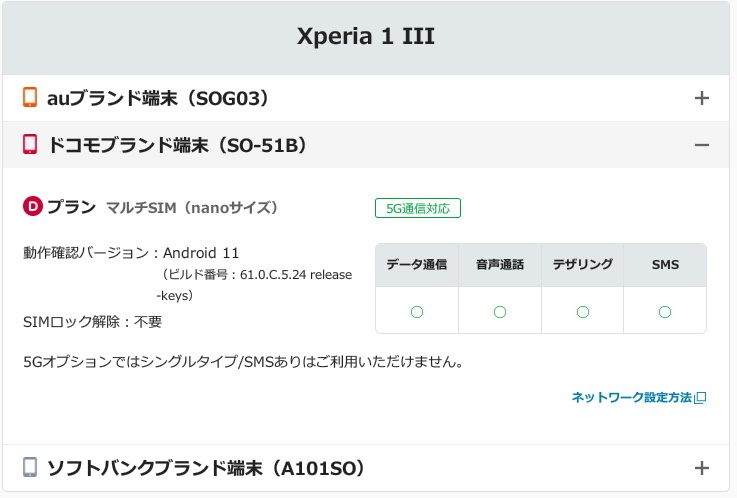
Task: Click the テザリング supported circle mark
Action: tap(583, 312)
